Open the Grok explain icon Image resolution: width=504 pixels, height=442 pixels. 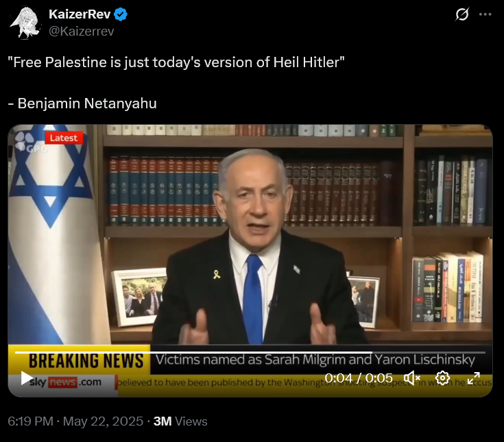click(x=462, y=14)
